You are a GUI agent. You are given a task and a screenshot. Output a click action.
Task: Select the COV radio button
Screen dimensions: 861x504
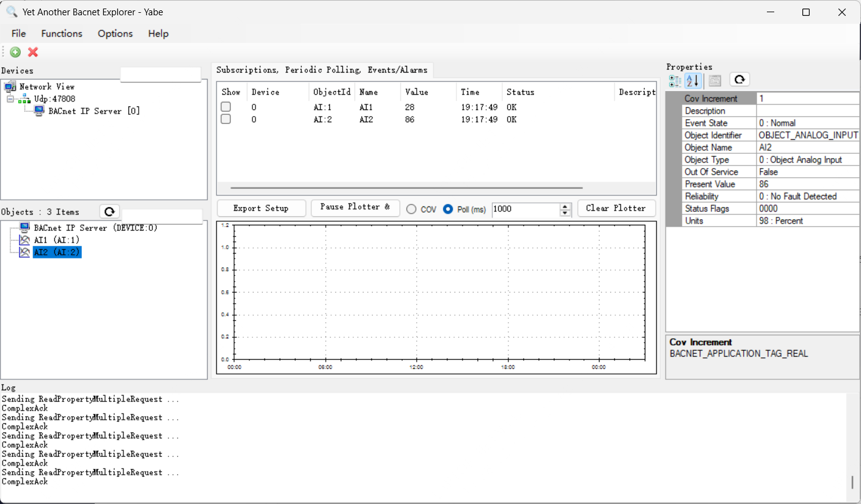coord(411,209)
